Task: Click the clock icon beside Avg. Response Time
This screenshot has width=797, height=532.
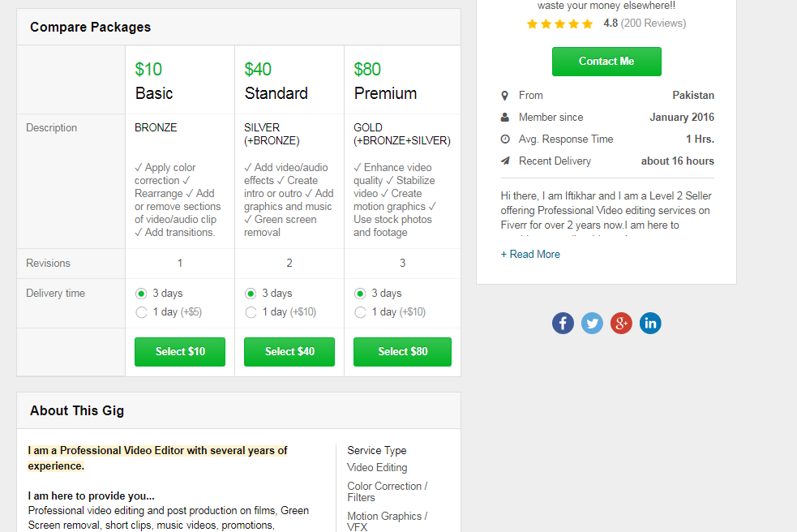Action: [x=505, y=139]
